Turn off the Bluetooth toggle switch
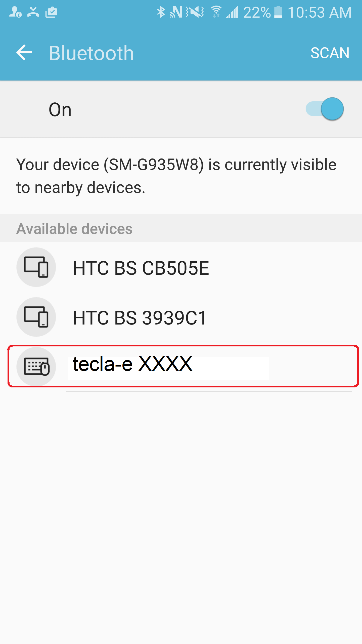 coord(325,109)
